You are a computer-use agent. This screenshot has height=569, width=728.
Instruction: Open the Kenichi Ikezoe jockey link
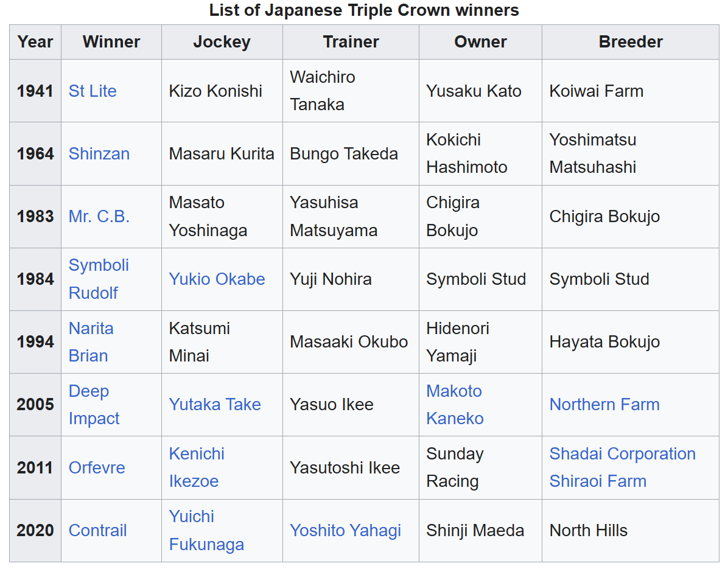[x=197, y=467]
